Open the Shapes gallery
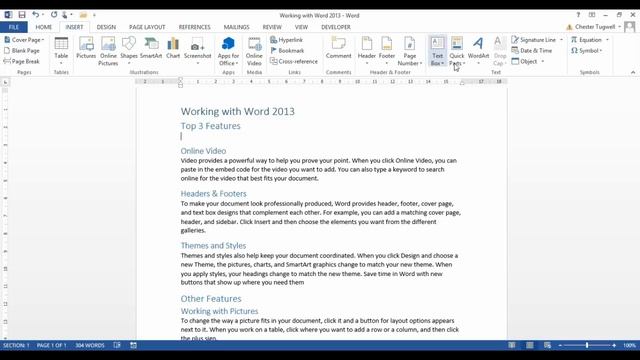The image size is (640, 360). 129,51
